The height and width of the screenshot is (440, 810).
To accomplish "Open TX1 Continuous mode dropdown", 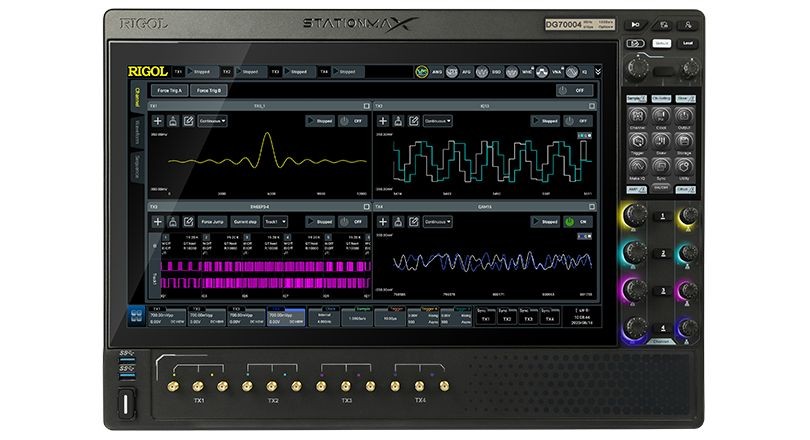I will click(213, 121).
